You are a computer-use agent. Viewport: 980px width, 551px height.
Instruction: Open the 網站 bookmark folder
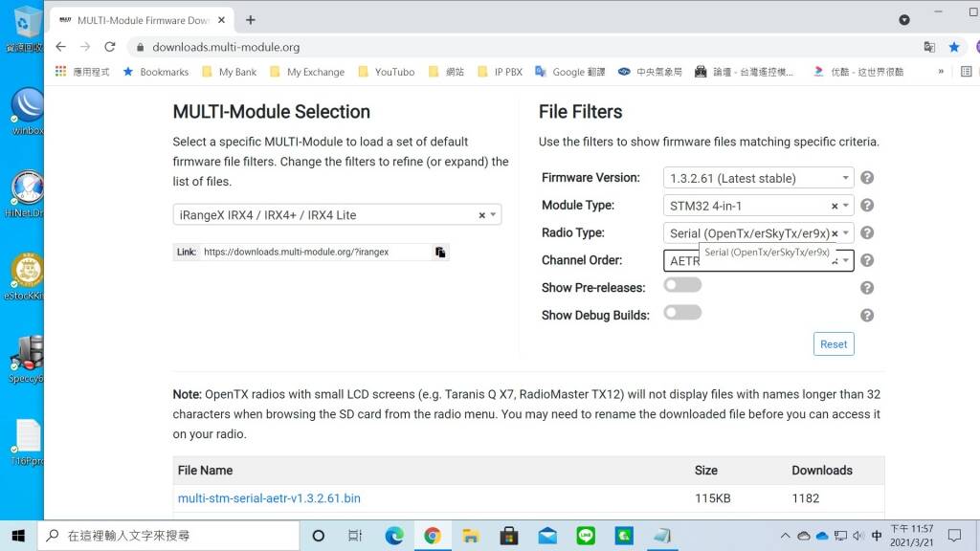point(446,72)
